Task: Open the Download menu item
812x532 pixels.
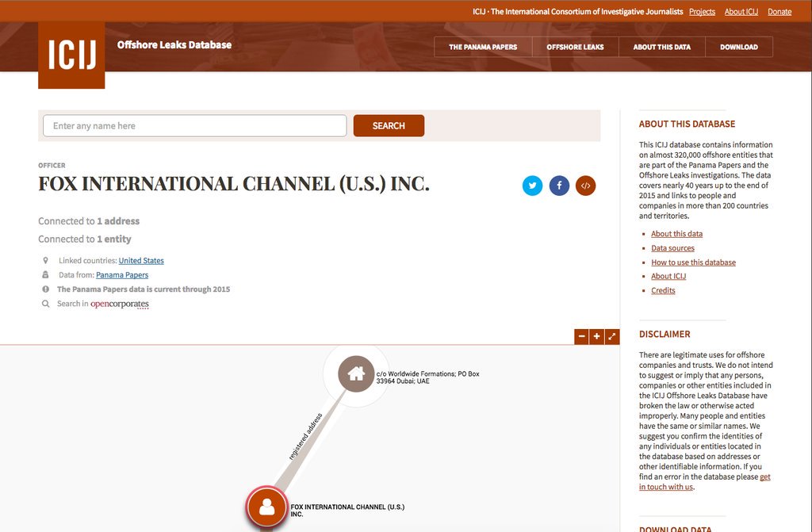Action: point(739,47)
